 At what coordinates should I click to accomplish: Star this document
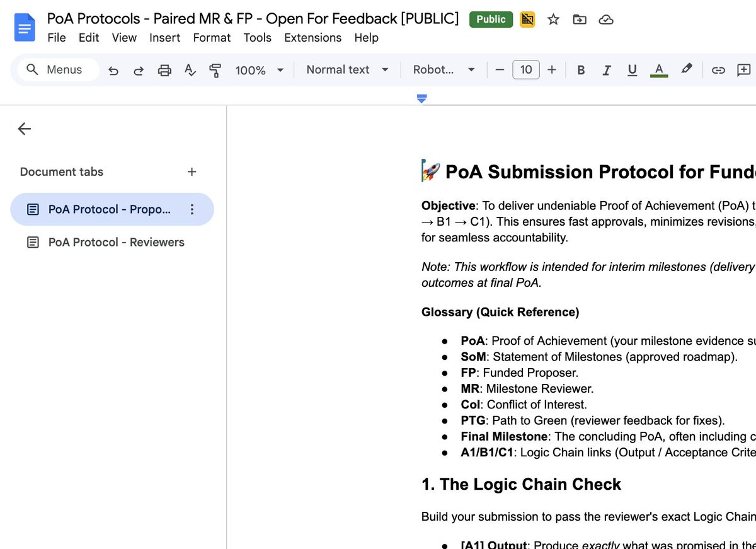pyautogui.click(x=553, y=20)
